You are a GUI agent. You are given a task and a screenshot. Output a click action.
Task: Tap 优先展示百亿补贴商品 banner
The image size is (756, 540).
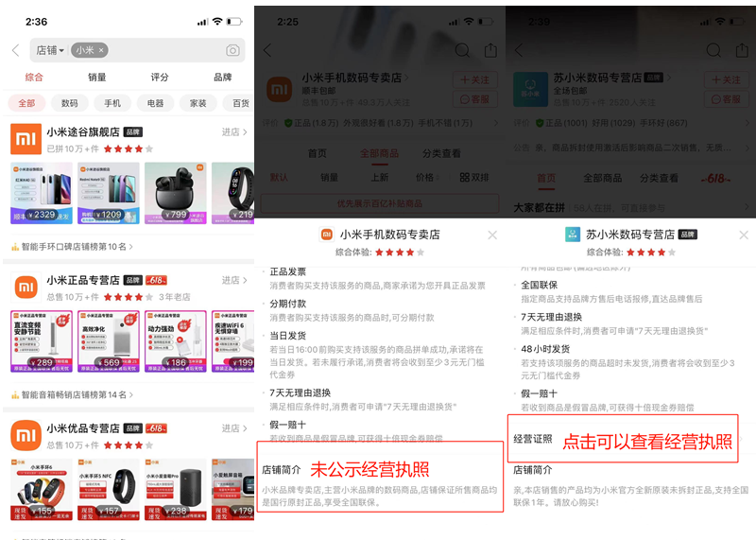pyautogui.click(x=380, y=203)
